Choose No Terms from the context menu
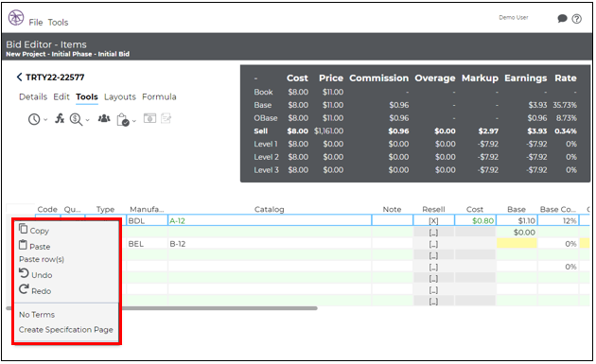Screen dimensions: 596x364 click(37, 315)
